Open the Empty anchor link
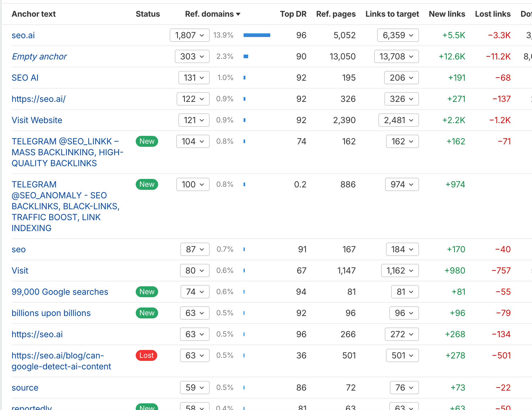Screen dimensions: 532x410 pos(39,56)
